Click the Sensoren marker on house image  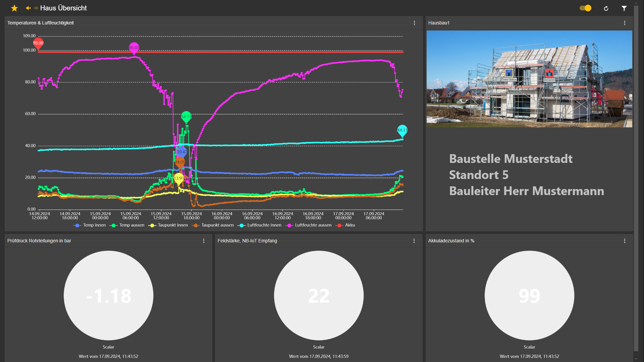[549, 73]
